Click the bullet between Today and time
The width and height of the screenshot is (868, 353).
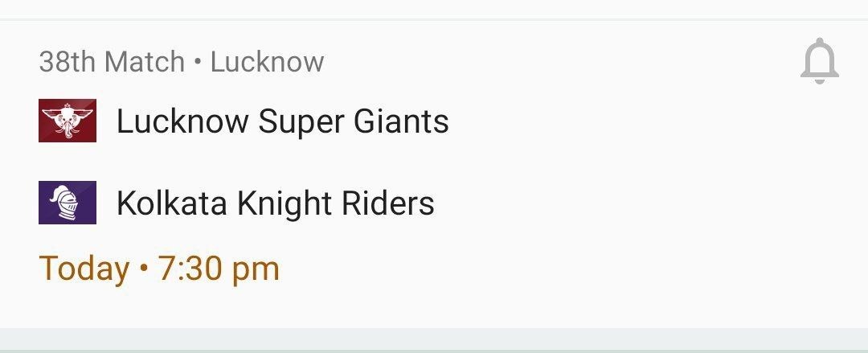(144, 269)
